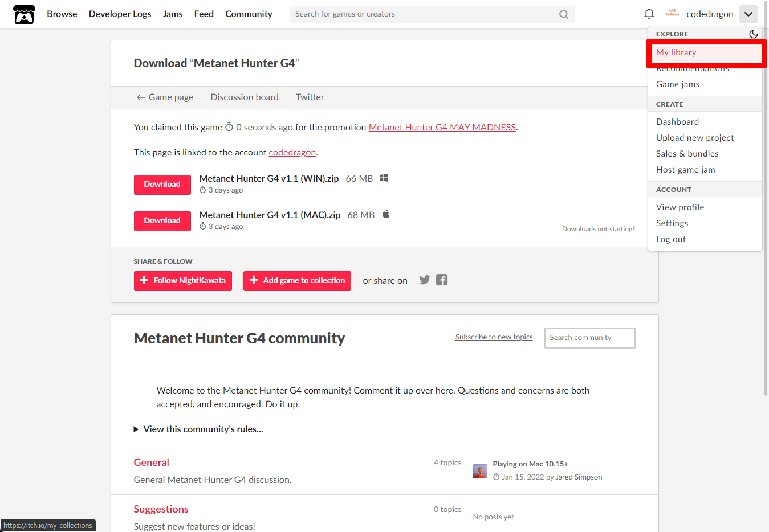Toggle dark mode moon icon

pos(753,34)
